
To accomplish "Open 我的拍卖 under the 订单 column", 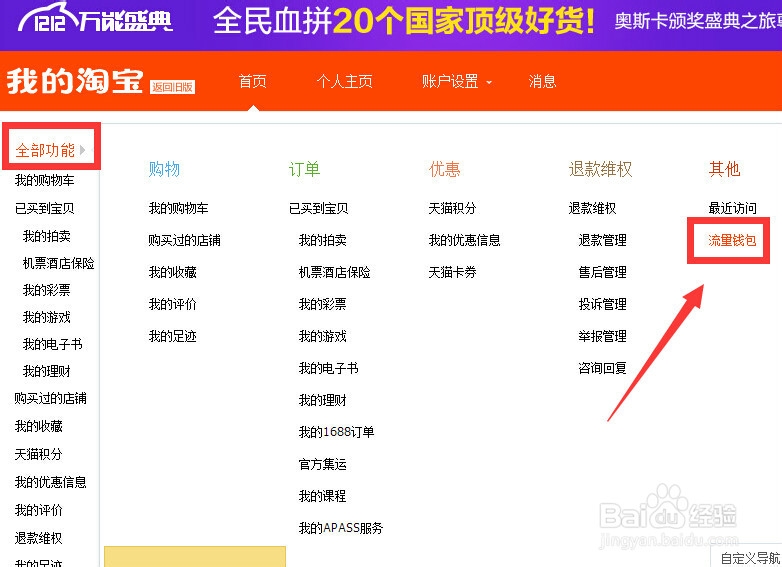I will pos(322,240).
